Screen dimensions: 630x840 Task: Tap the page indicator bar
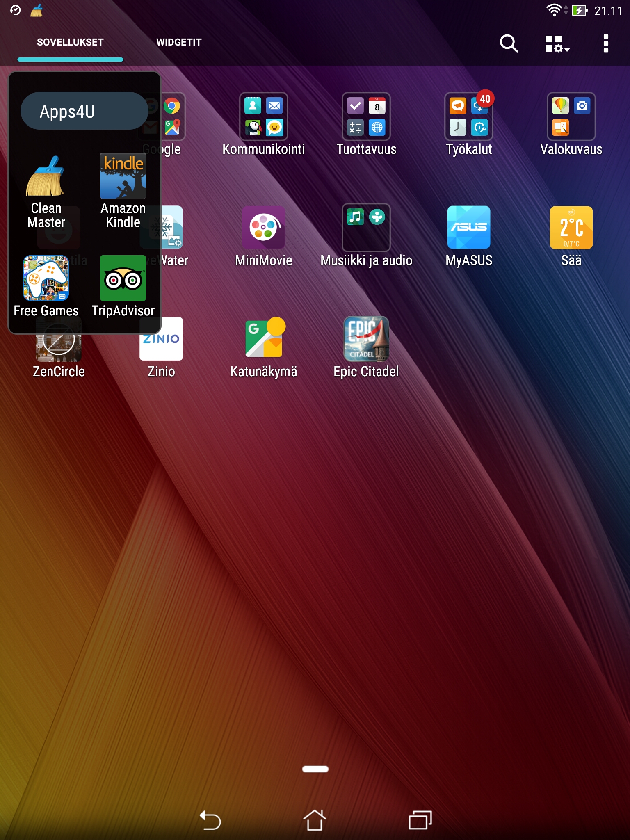click(315, 769)
